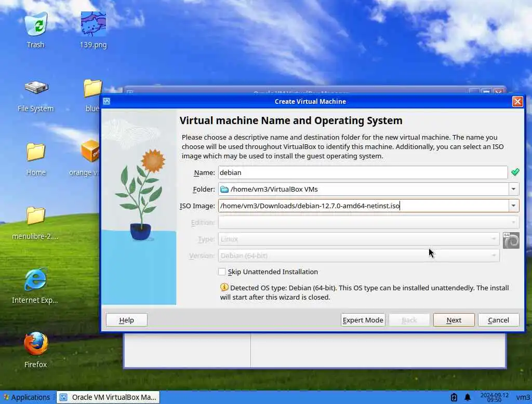Close the Create Virtual Machine dialog
Screen dimensions: 532x404
coord(517,101)
